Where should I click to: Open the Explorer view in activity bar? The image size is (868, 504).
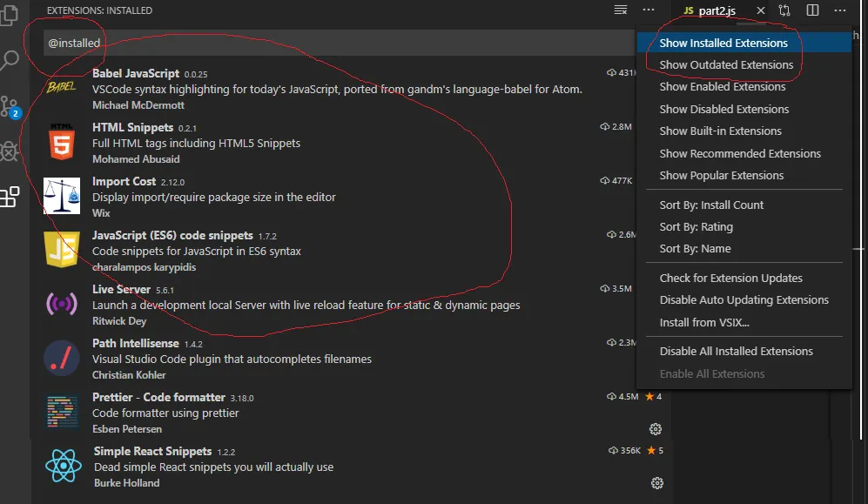9,15
